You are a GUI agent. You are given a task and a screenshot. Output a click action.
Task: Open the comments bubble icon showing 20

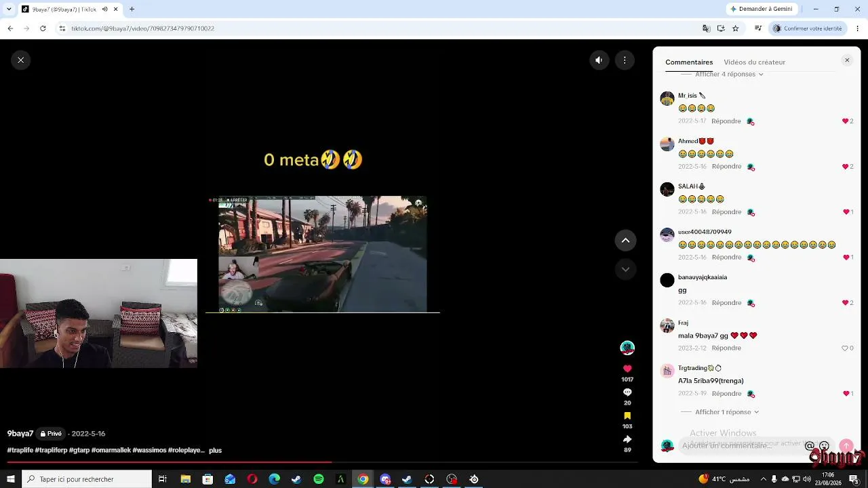click(627, 392)
